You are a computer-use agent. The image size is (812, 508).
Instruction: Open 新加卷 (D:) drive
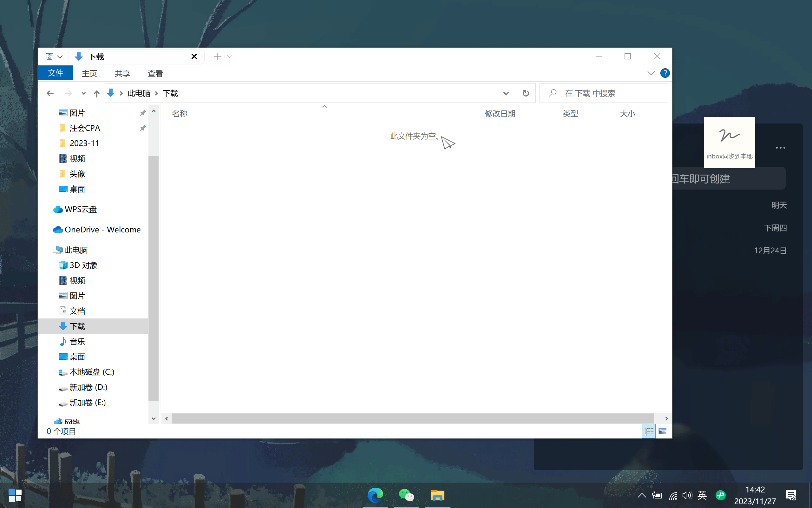pyautogui.click(x=88, y=387)
